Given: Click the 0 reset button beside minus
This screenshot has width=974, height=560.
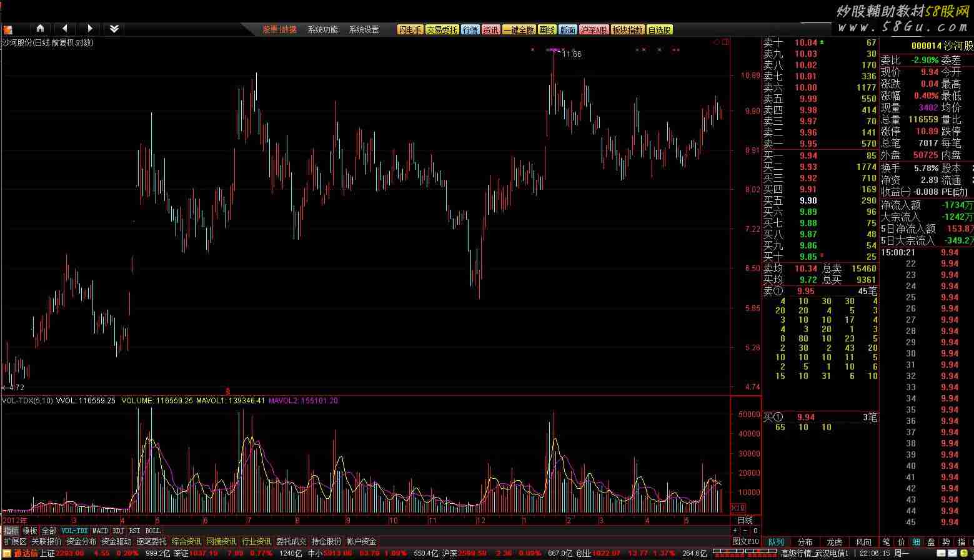Looking at the screenshot, I should click(x=755, y=531).
